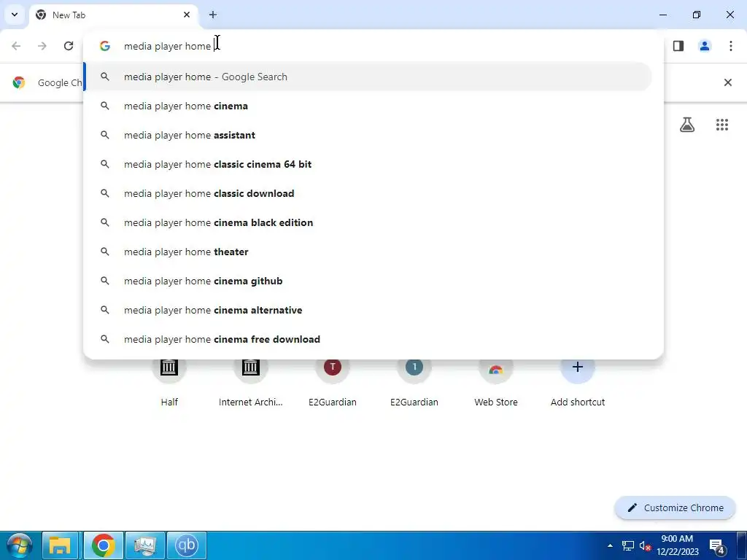Click the browser Back arrow
747x560 pixels.
pos(16,46)
